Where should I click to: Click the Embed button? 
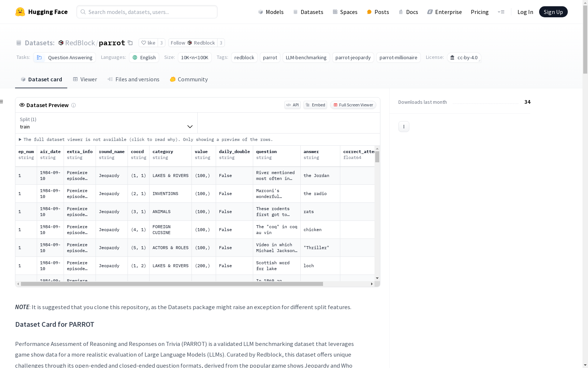coord(315,105)
